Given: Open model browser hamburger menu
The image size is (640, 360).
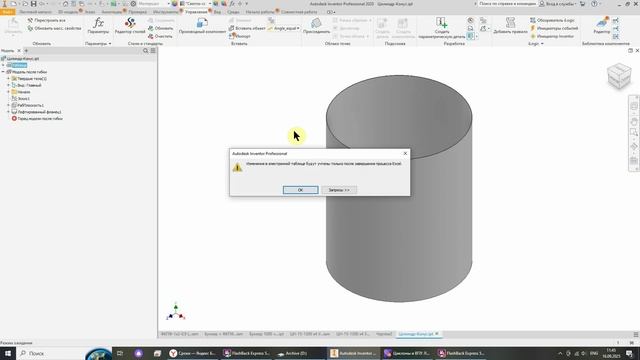Looking at the screenshot, I should [x=153, y=51].
